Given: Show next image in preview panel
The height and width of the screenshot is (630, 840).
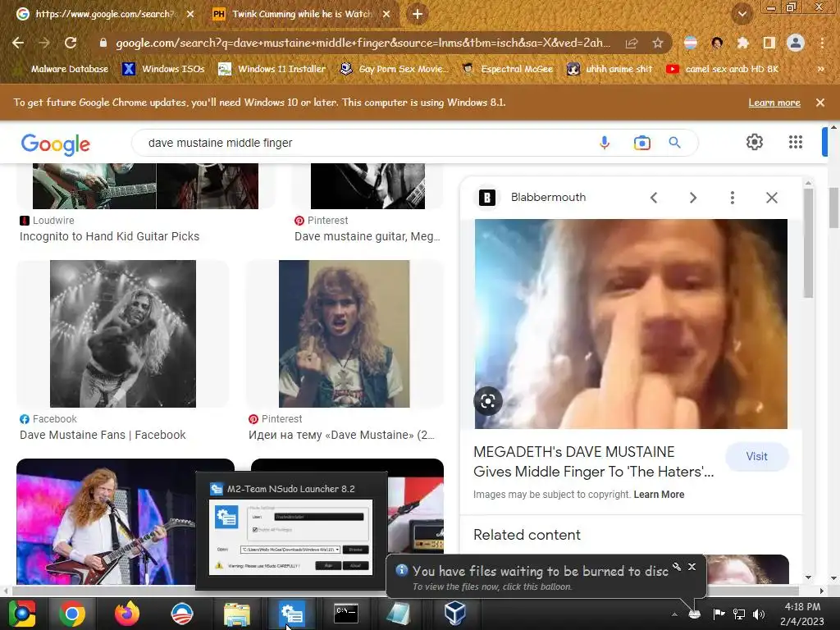Looking at the screenshot, I should point(692,198).
